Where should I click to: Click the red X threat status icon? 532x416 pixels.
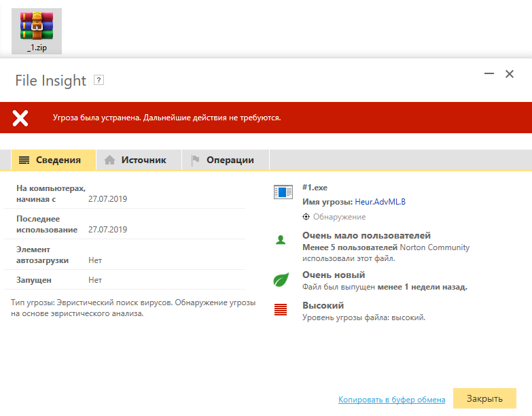click(x=20, y=118)
